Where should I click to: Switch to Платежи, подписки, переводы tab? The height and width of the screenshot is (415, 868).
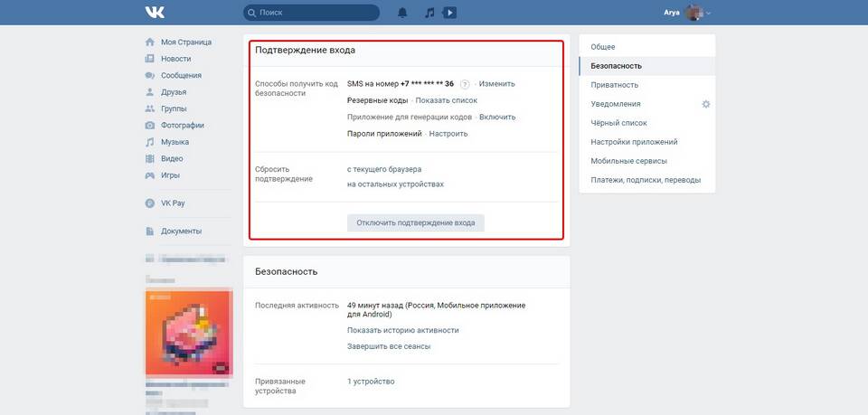pos(647,180)
